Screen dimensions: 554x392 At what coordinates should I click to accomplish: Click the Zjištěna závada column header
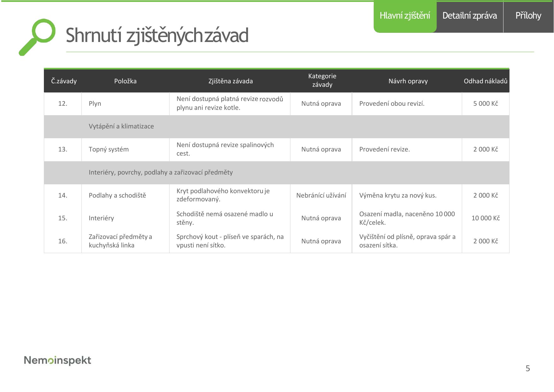tap(230, 81)
